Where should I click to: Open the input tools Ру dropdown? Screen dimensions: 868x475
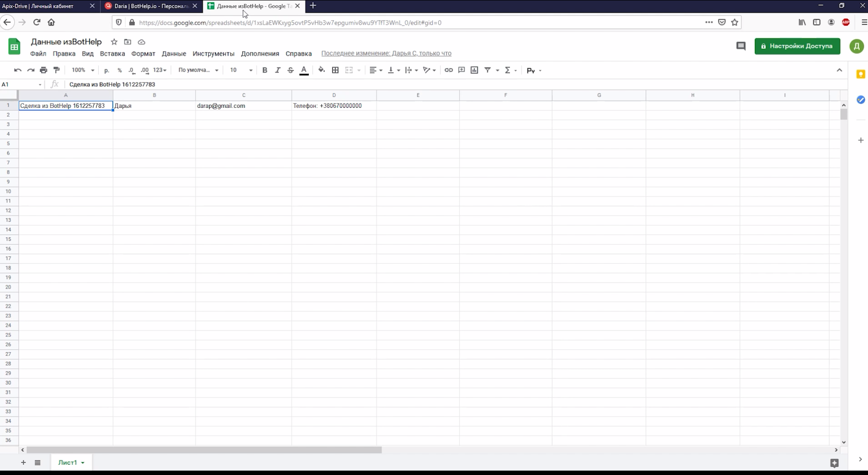[534, 71]
